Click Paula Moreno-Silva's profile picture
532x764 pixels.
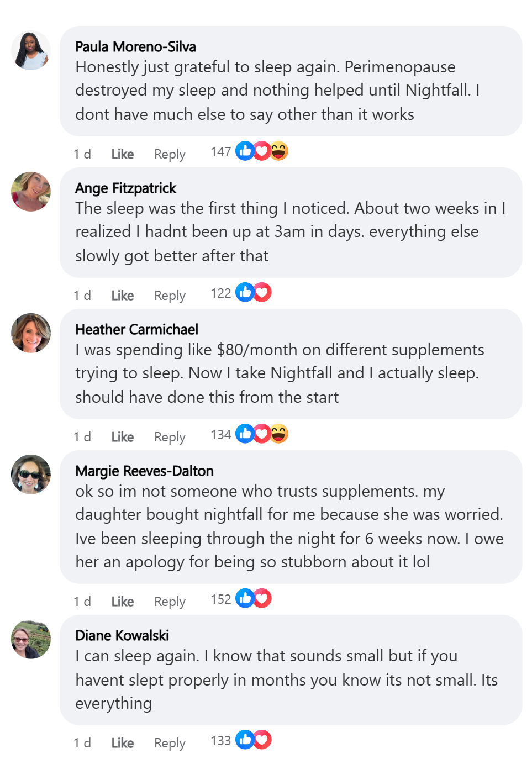click(31, 50)
